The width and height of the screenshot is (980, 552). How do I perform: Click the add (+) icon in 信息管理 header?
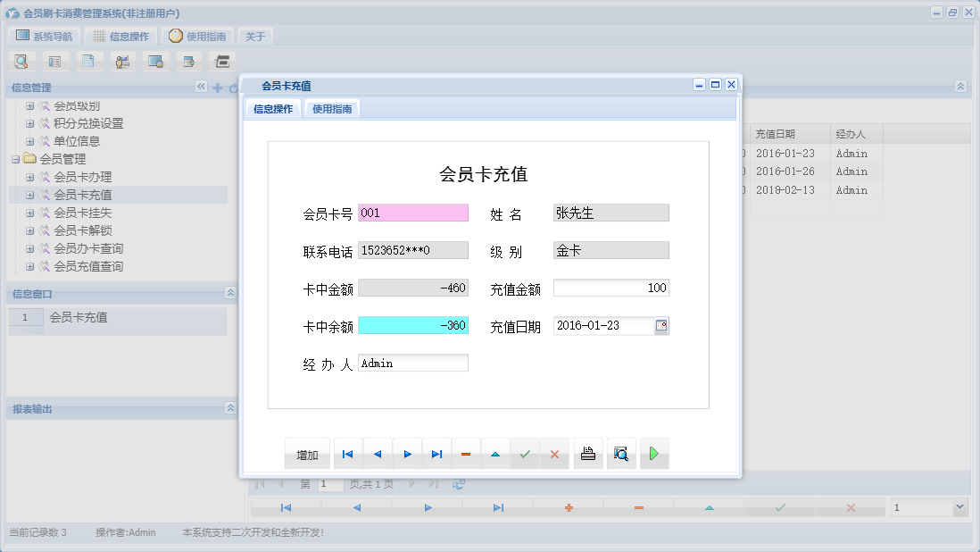[x=218, y=88]
